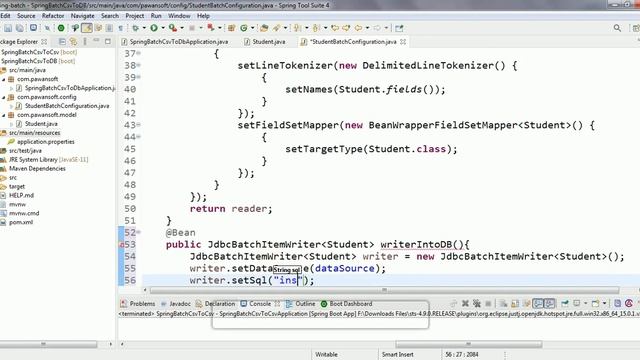Select the SpringBatchCsvToDB project
Image resolution: width=640 pixels, height=360 pixels.
(x=38, y=61)
